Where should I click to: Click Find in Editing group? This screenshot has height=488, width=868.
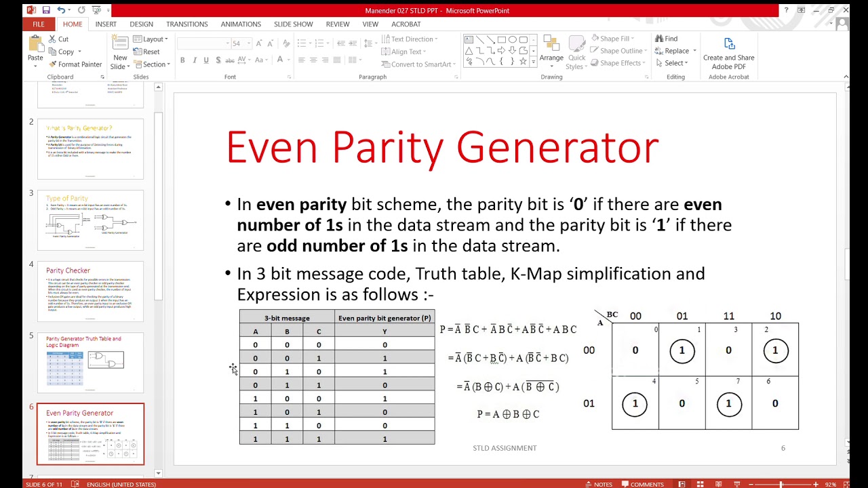[666, 39]
